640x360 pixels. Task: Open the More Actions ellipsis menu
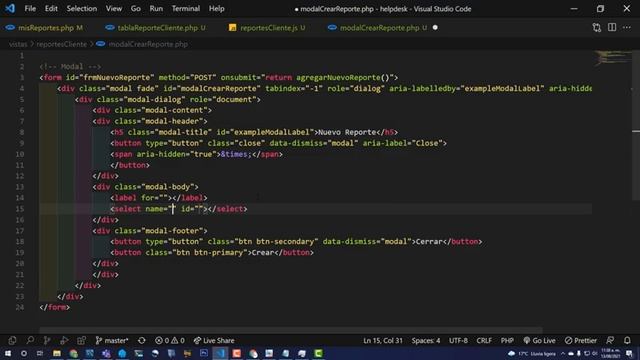pos(627,28)
